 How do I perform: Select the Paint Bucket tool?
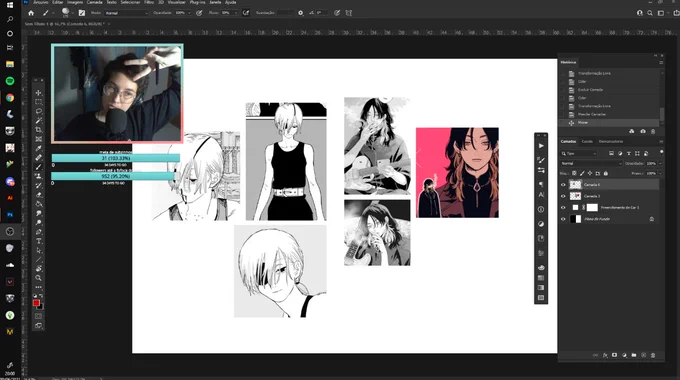pyautogui.click(x=39, y=204)
